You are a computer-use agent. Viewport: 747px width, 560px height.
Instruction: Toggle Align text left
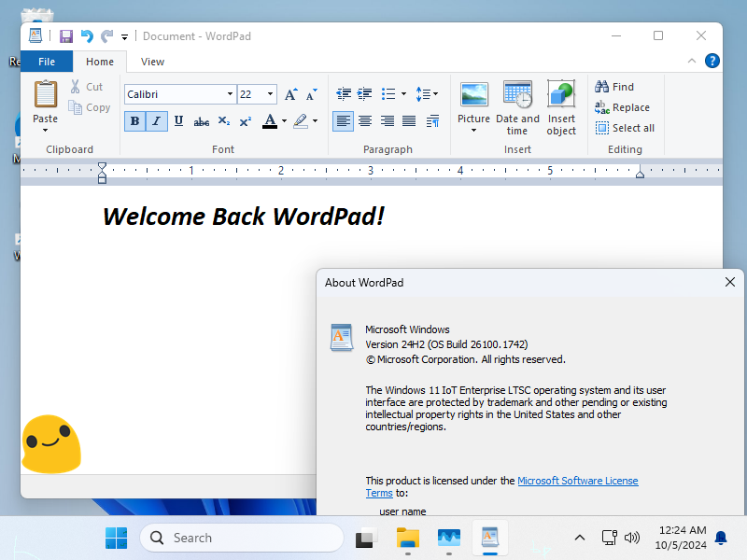click(x=343, y=121)
